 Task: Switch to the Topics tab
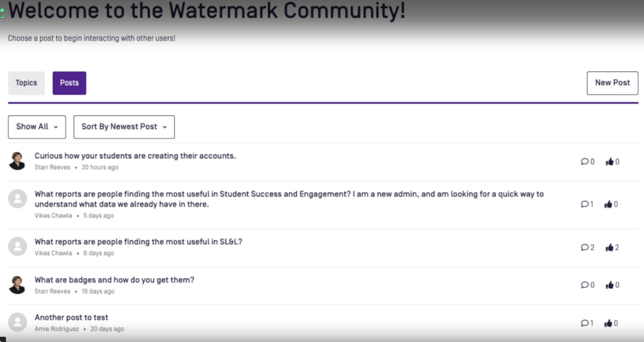26,83
